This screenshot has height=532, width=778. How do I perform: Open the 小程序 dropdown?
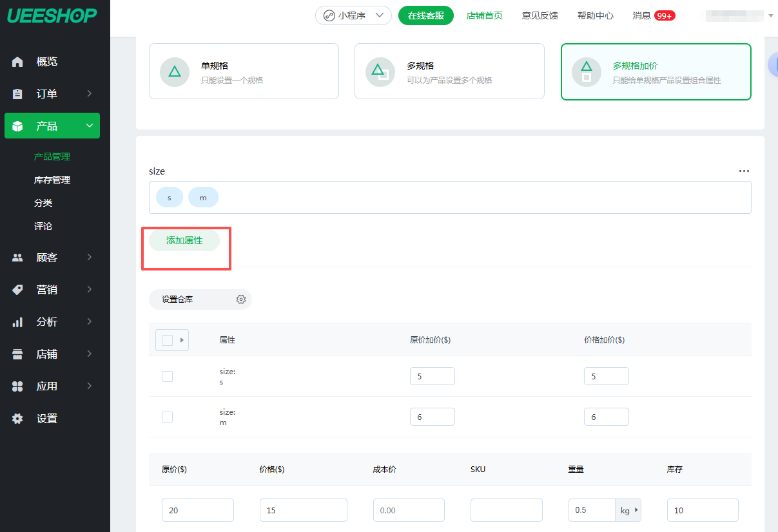[353, 15]
